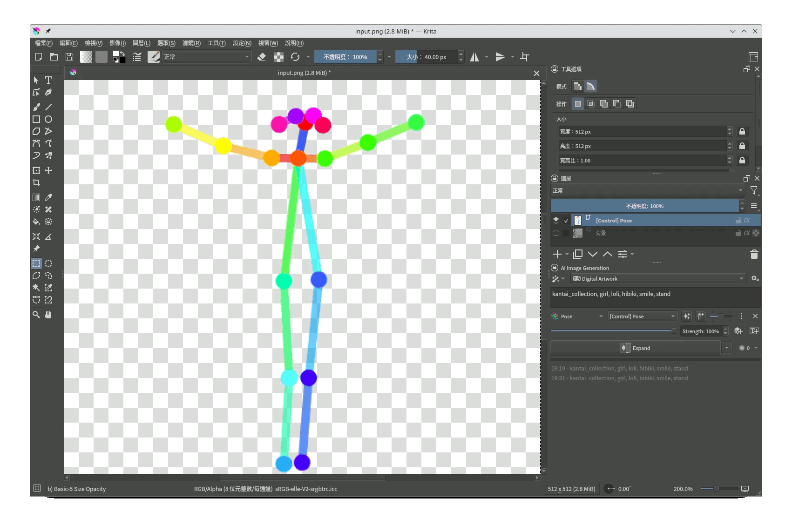Screen dimensions: 792x532
Task: Activate the Crop tool
Action: pos(36,182)
